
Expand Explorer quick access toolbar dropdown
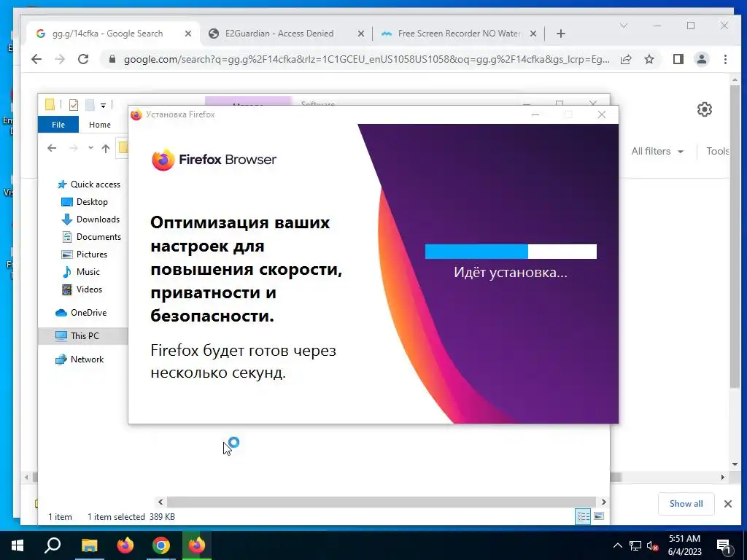tap(103, 105)
